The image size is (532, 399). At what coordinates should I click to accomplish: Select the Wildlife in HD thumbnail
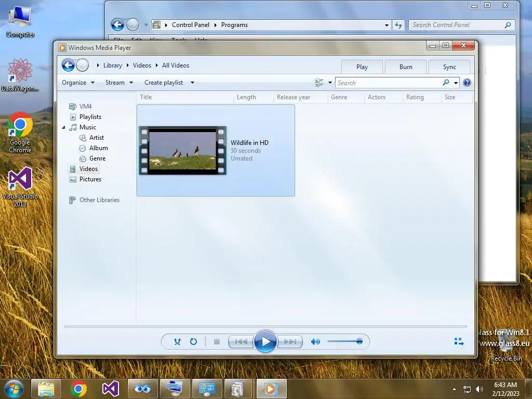coord(182,151)
